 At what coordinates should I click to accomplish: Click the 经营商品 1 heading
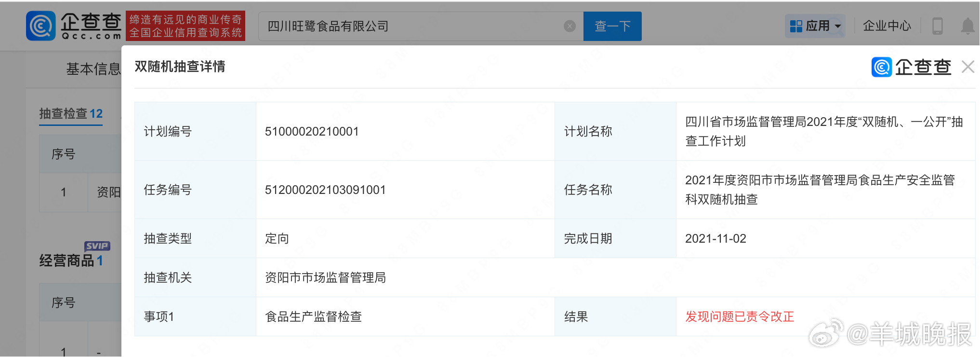coord(71,261)
